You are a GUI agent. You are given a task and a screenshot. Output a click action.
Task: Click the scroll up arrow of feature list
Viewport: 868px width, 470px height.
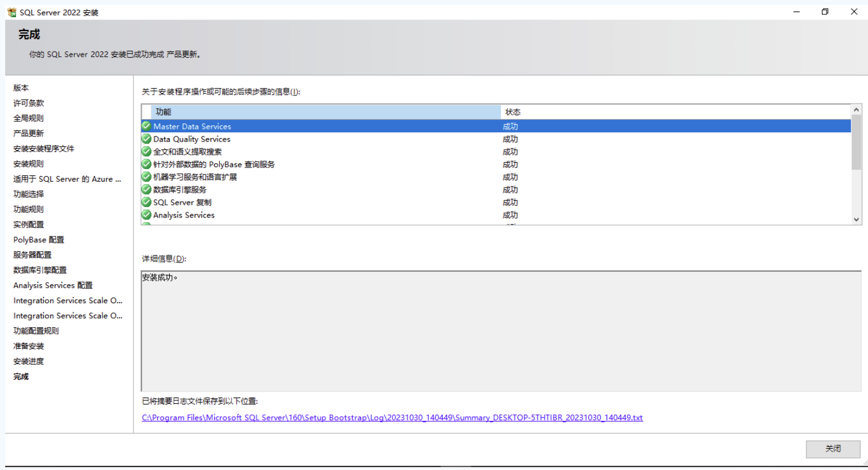tap(856, 109)
